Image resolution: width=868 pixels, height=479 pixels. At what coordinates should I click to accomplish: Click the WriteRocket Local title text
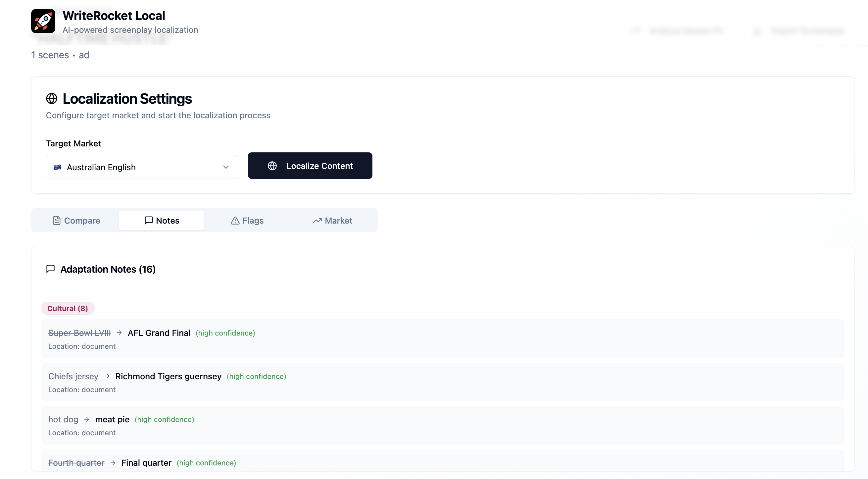114,16
